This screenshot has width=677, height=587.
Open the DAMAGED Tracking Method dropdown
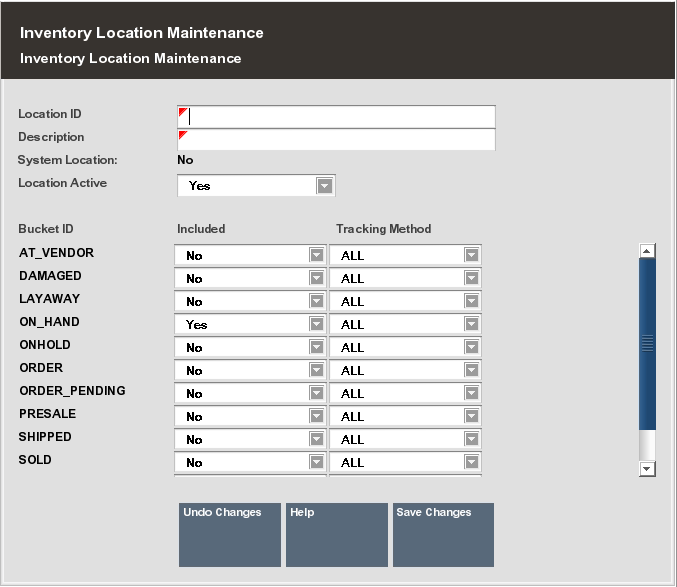[x=405, y=278]
